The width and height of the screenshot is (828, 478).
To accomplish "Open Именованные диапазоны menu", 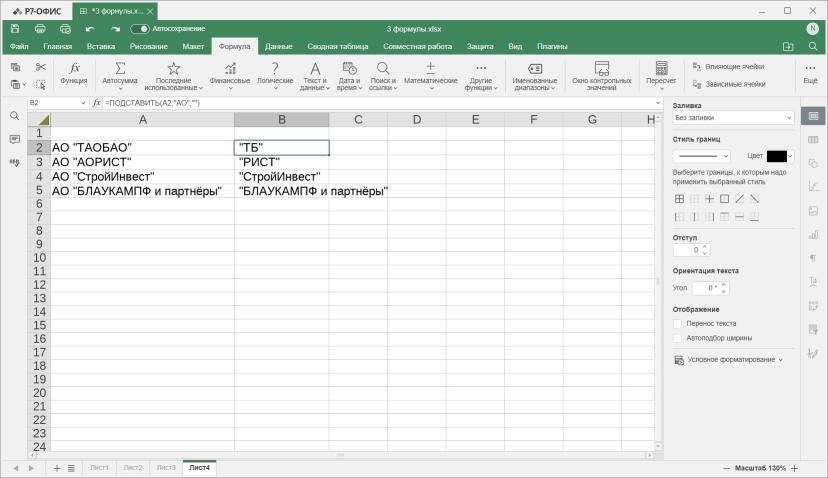I will point(534,76).
